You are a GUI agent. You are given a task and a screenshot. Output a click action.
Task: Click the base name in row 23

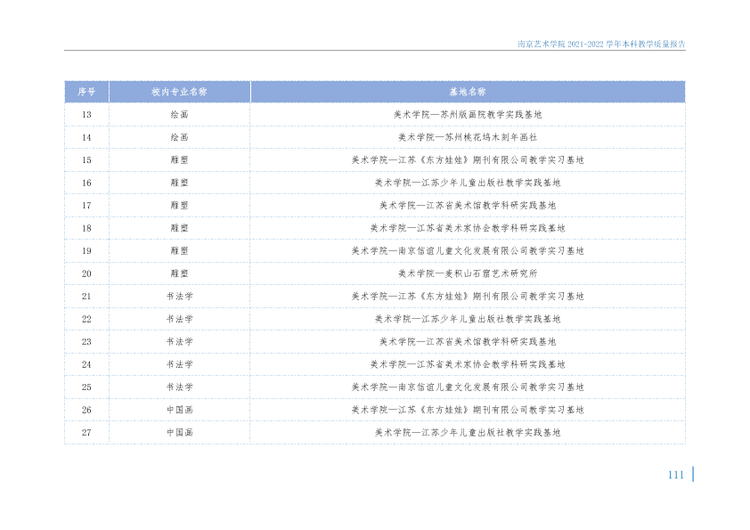point(467,342)
